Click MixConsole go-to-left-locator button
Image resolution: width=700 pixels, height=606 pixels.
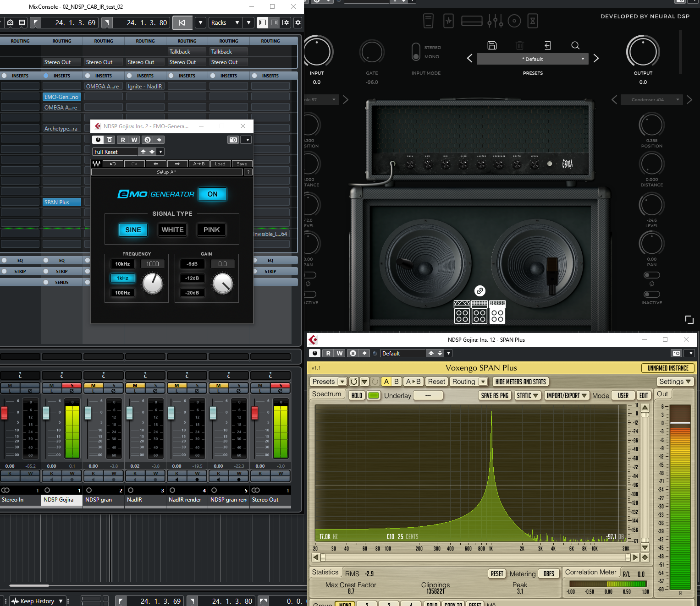[182, 22]
